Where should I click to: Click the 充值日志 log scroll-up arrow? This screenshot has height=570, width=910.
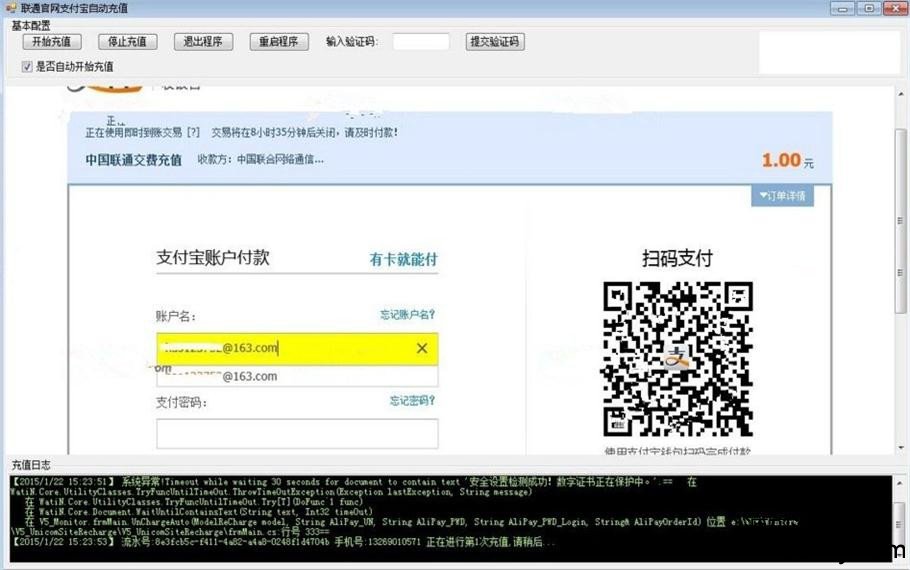click(x=900, y=483)
